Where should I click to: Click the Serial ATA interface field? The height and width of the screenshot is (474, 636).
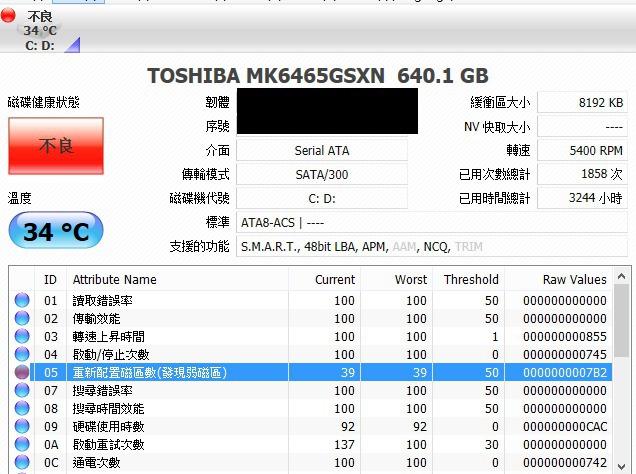click(x=322, y=150)
